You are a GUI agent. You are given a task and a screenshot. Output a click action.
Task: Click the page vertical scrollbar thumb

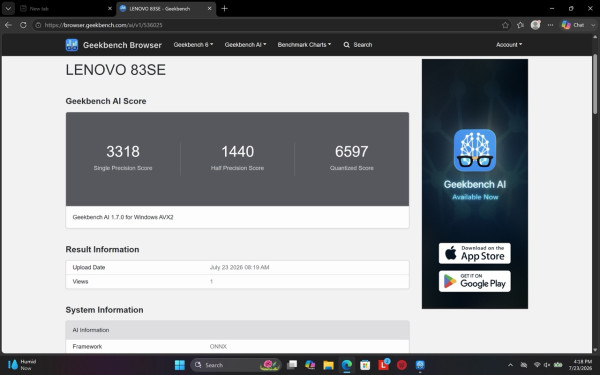(x=595, y=83)
